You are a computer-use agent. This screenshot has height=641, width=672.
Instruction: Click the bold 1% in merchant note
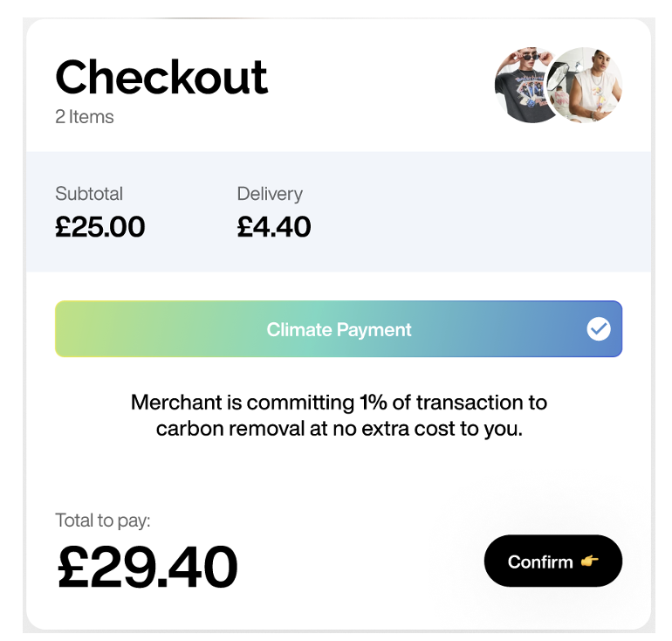[x=369, y=403]
